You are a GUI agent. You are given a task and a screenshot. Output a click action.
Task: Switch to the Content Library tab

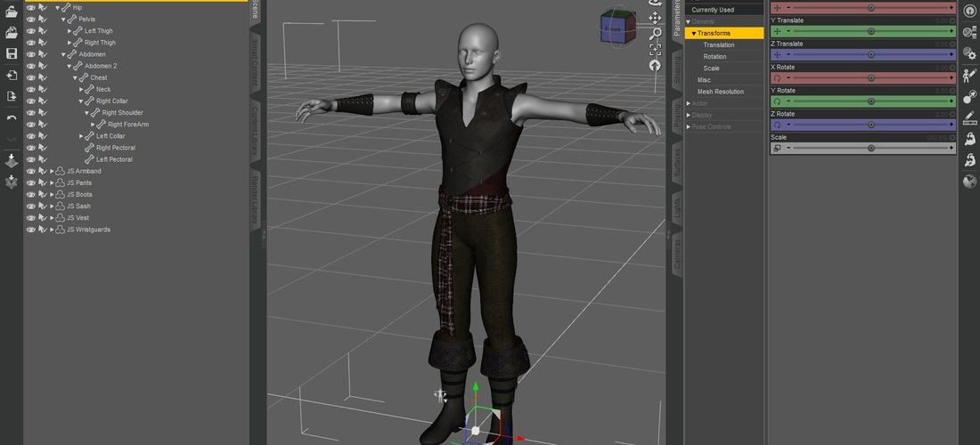click(x=255, y=127)
